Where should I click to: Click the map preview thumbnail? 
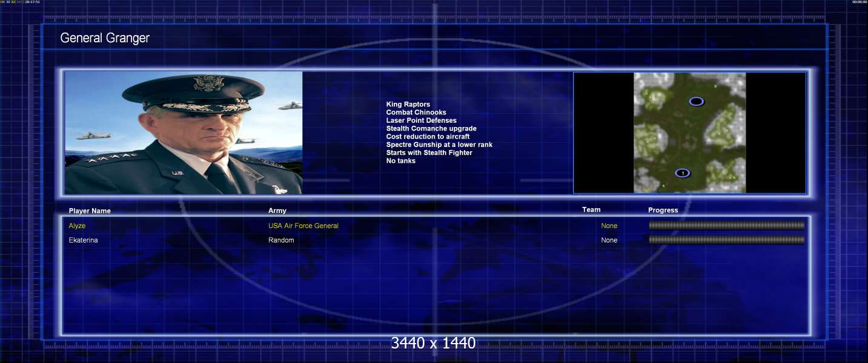tap(689, 132)
